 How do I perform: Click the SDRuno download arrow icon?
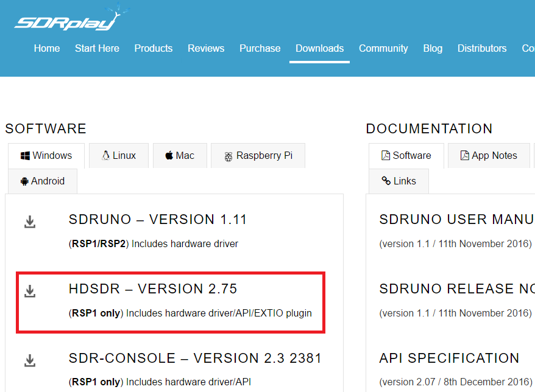(x=30, y=222)
